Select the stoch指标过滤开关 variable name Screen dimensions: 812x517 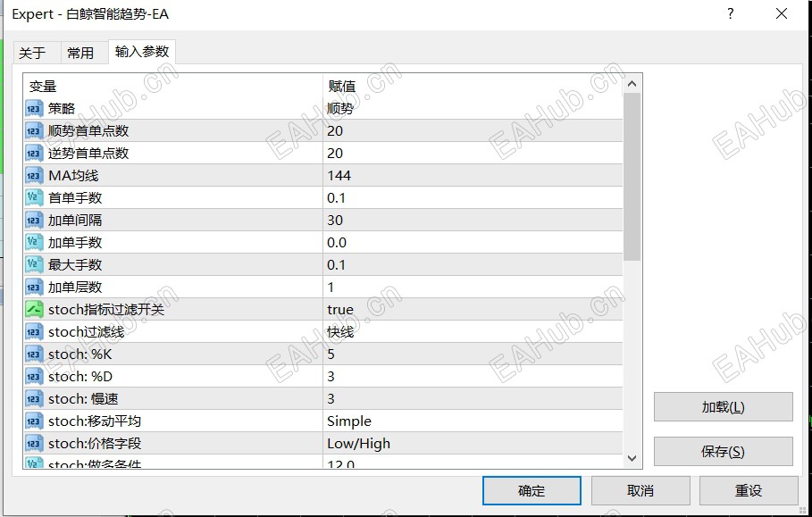[106, 310]
